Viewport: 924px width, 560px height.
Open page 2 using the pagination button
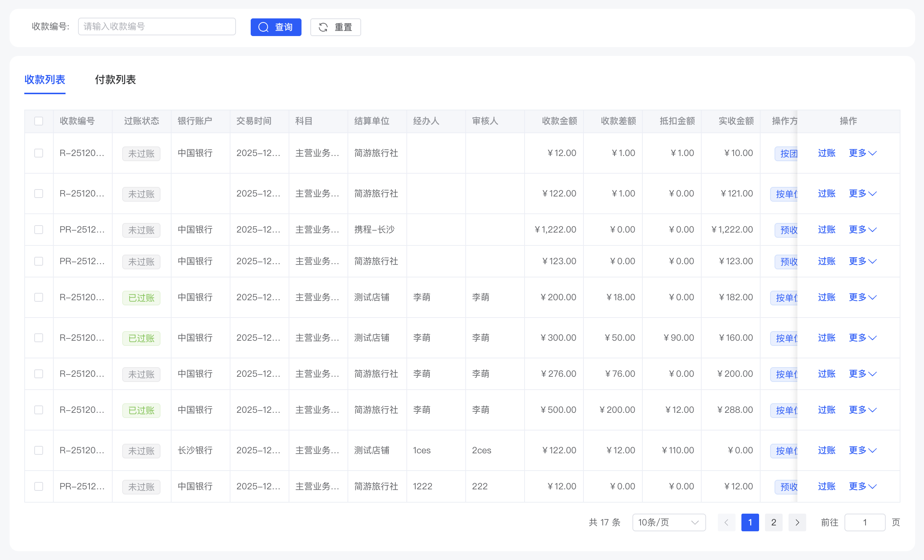(773, 522)
